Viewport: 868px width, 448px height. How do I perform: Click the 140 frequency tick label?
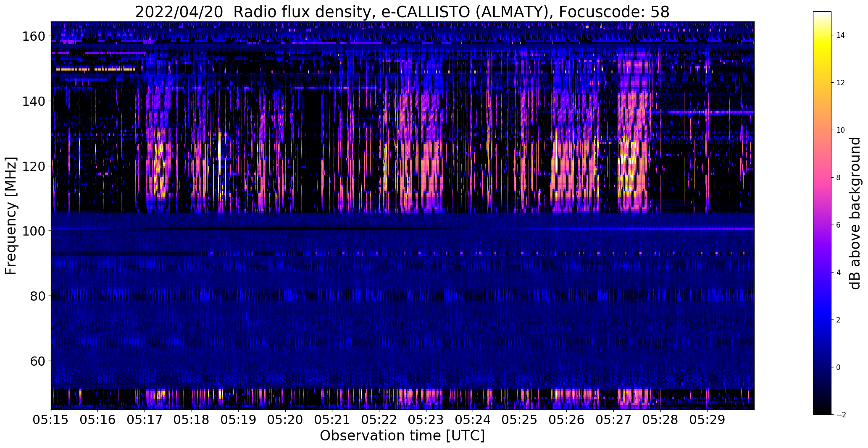tap(33, 101)
